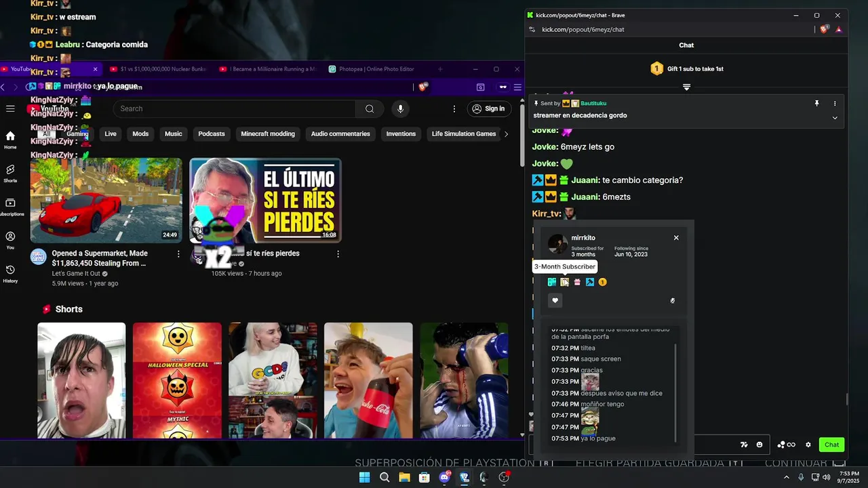Open YouTube Shorts from sidebar

[x=10, y=174]
